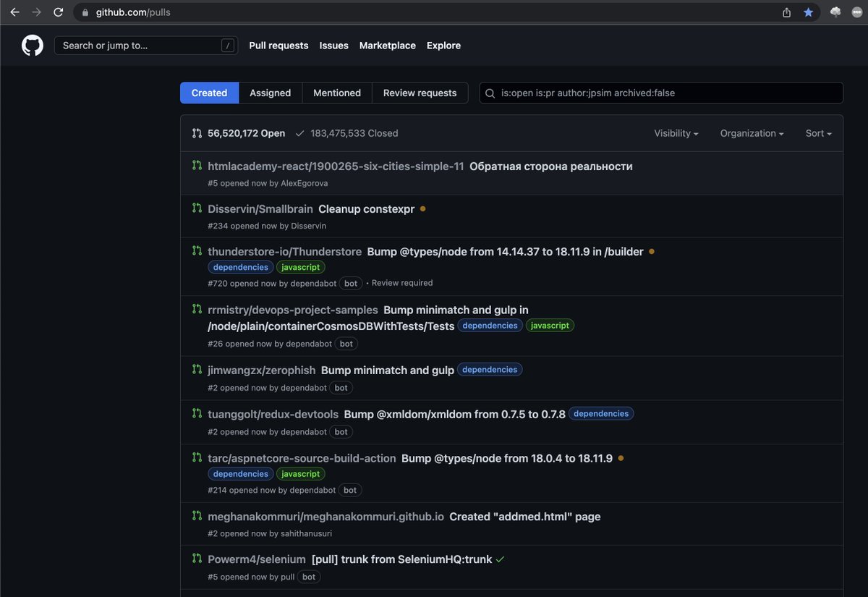Click dependencies label on Thunderstore PR
Viewport: 868px width, 597px height.
click(241, 267)
